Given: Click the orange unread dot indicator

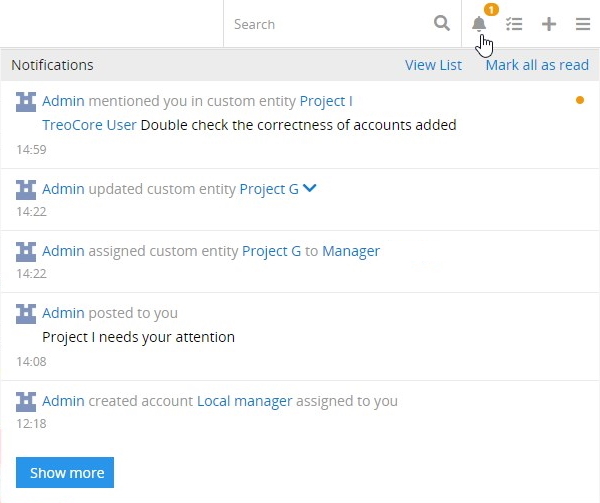Looking at the screenshot, I should click(580, 100).
